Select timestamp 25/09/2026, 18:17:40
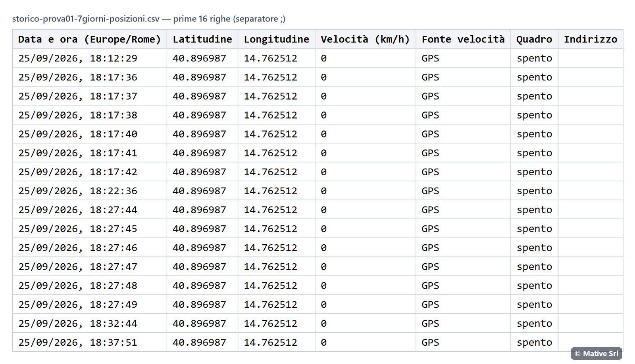 point(78,134)
